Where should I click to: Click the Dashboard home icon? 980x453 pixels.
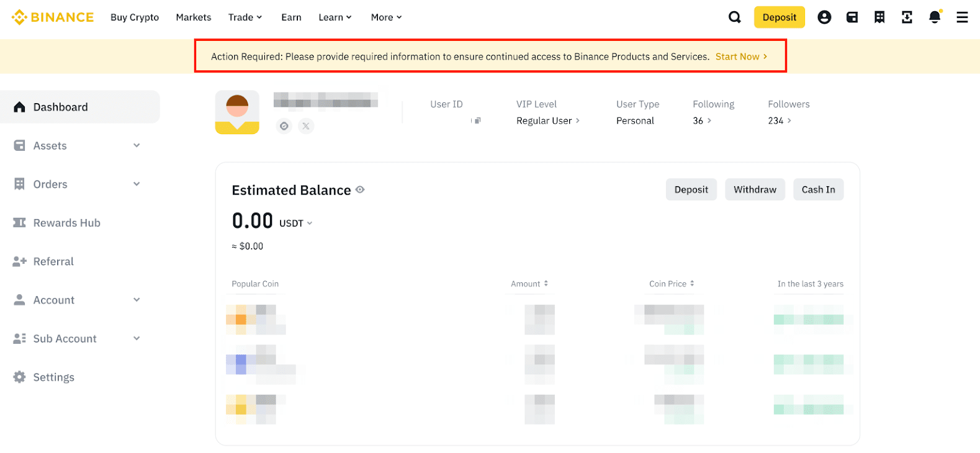[20, 107]
